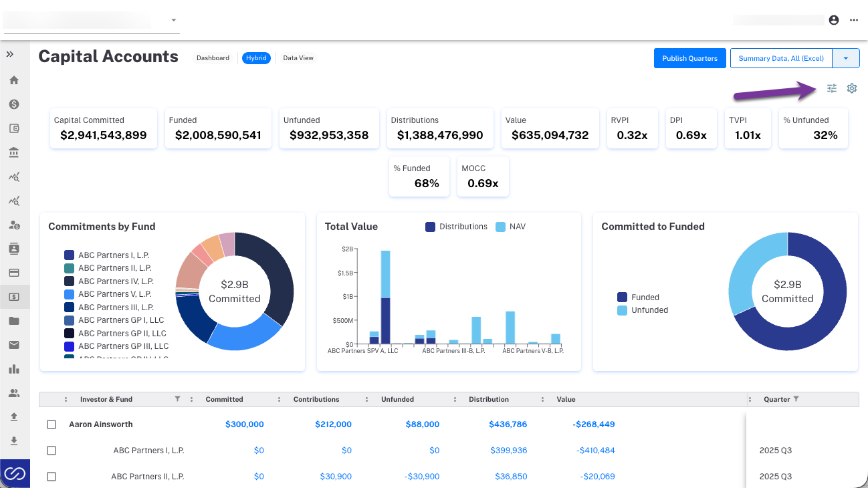Open the settings gear icon
This screenshot has width=868, height=488.
point(852,88)
